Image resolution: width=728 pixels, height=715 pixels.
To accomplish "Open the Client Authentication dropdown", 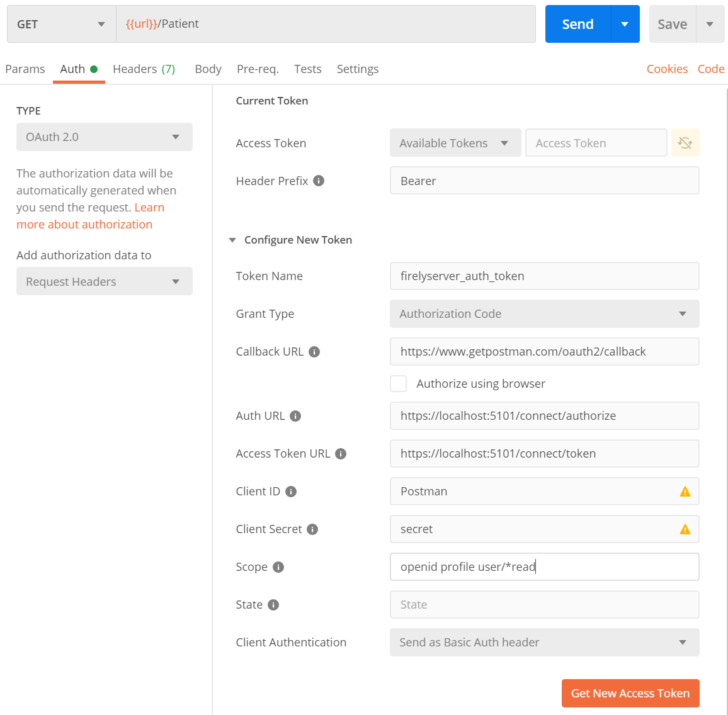I will (x=545, y=642).
